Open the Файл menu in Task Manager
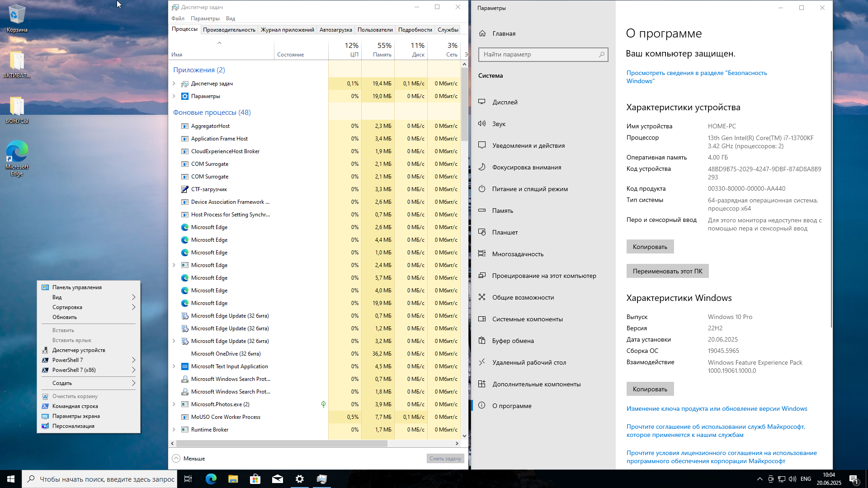The image size is (868, 488). [x=178, y=19]
